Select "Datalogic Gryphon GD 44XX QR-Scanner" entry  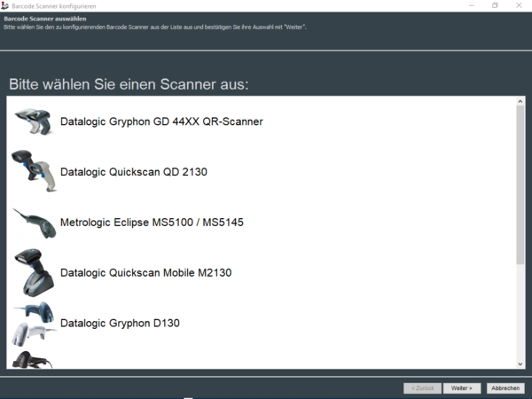[161, 121]
